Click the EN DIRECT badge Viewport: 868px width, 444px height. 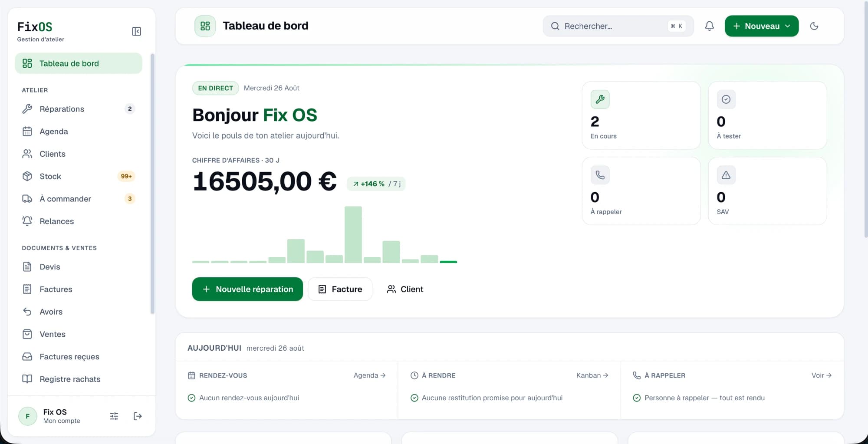(x=215, y=88)
